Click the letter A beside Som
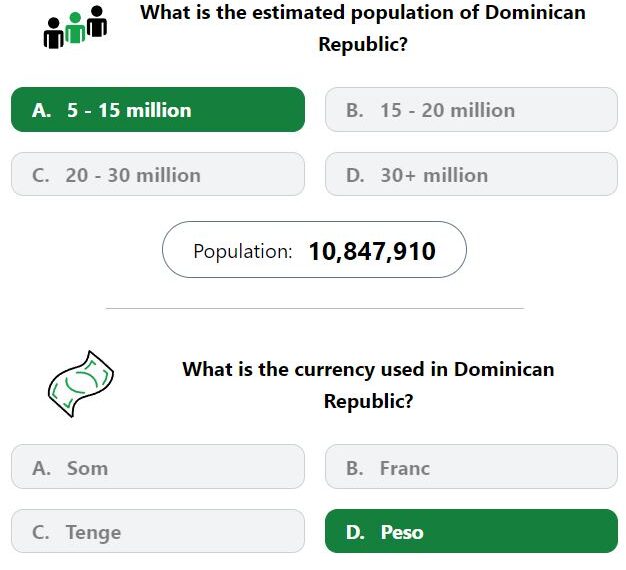Image resolution: width=626 pixels, height=570 pixels. (42, 468)
